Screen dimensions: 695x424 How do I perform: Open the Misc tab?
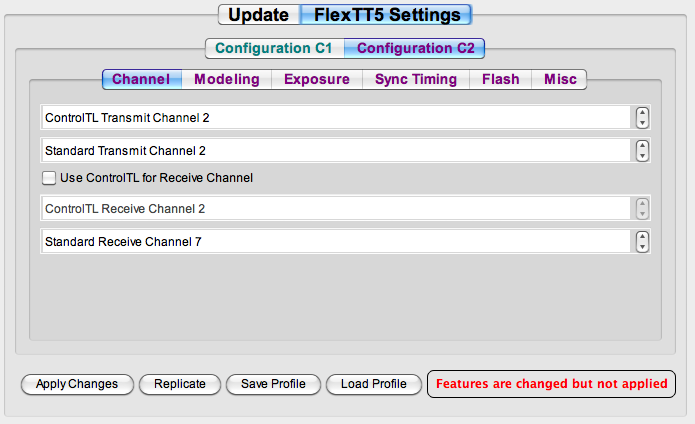pyautogui.click(x=559, y=79)
